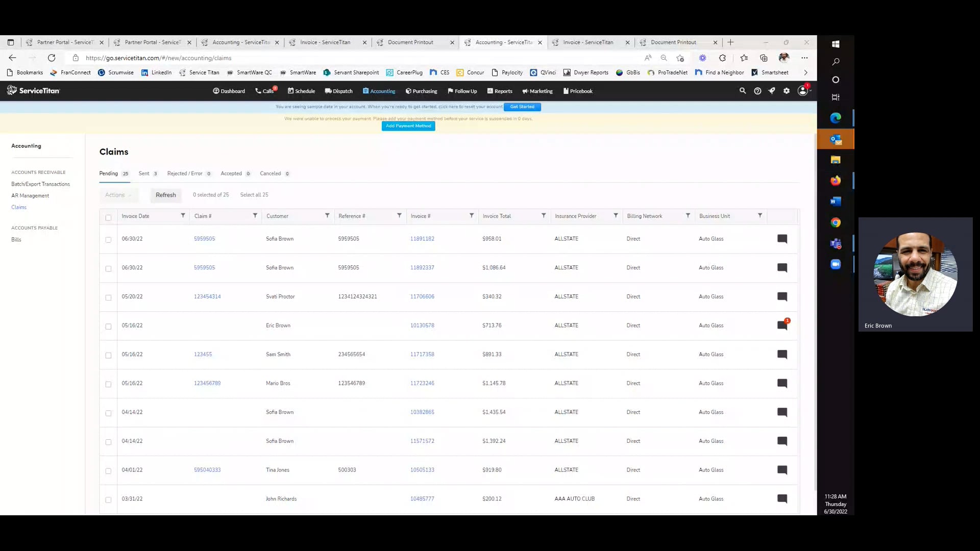The width and height of the screenshot is (980, 551).
Task: Open the Dispatch module
Action: 338,91
